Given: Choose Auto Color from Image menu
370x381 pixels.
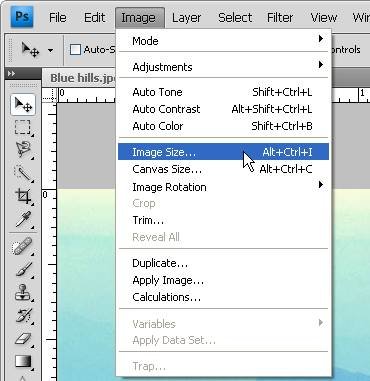Looking at the screenshot, I should click(x=223, y=126).
